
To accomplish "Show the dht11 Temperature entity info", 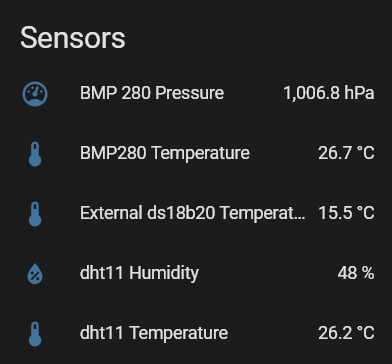I will 154,333.
